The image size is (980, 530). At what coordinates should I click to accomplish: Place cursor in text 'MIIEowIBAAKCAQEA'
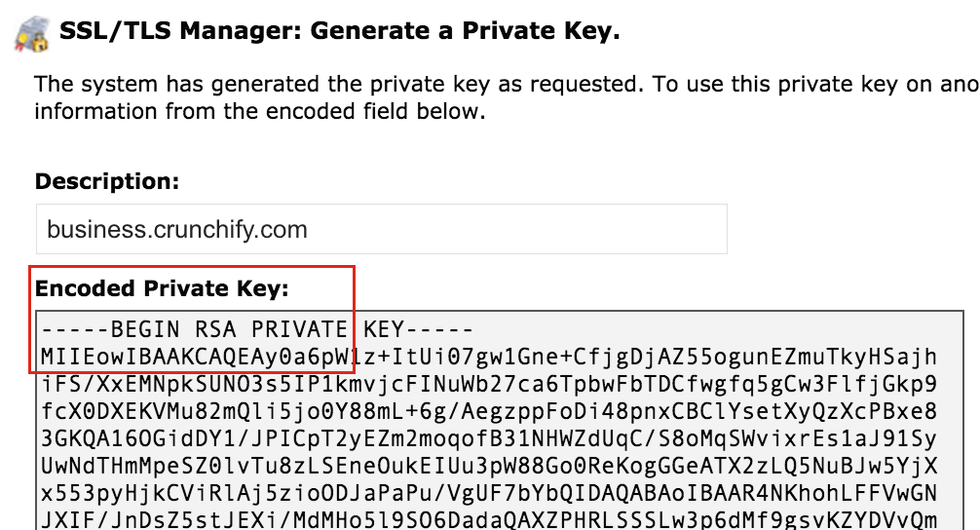coord(153,357)
